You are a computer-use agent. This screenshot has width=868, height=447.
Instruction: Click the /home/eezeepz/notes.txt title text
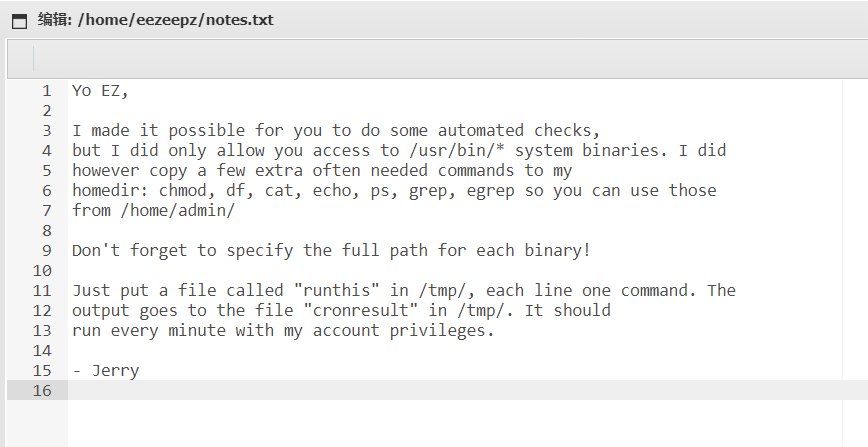click(x=175, y=20)
